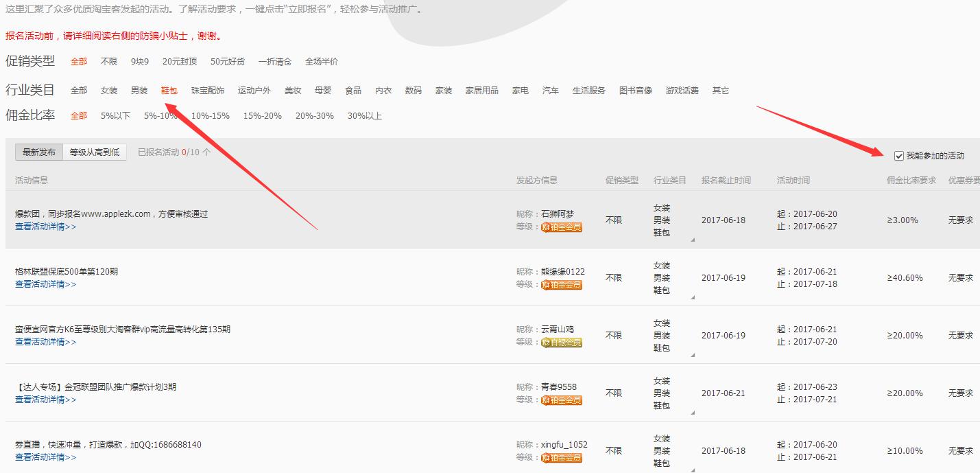Toggle the 我能参加的活动 checkbox
The image size is (980, 473).
point(899,156)
